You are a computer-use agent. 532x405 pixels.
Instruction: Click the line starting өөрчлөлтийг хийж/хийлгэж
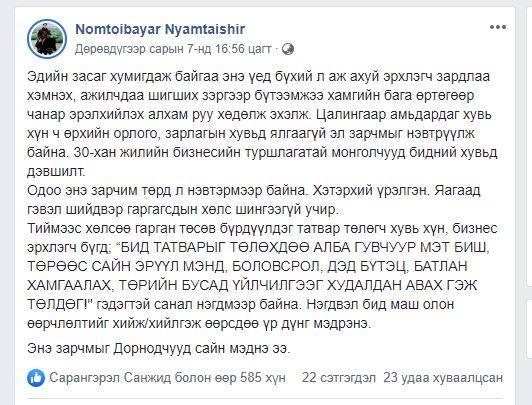coord(200,324)
